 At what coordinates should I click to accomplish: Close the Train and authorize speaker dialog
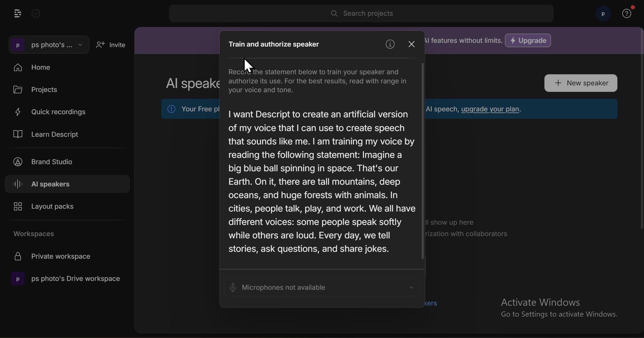[x=411, y=44]
